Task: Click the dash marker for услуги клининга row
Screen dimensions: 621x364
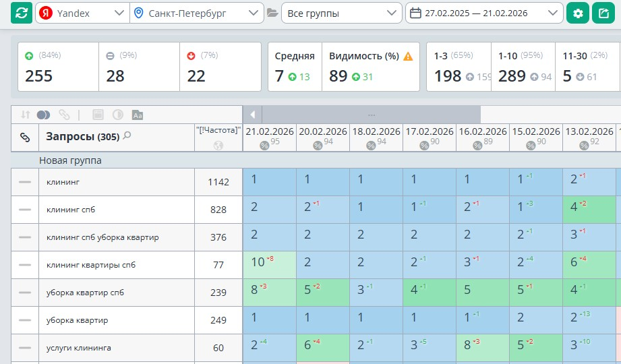Action: [x=25, y=348]
